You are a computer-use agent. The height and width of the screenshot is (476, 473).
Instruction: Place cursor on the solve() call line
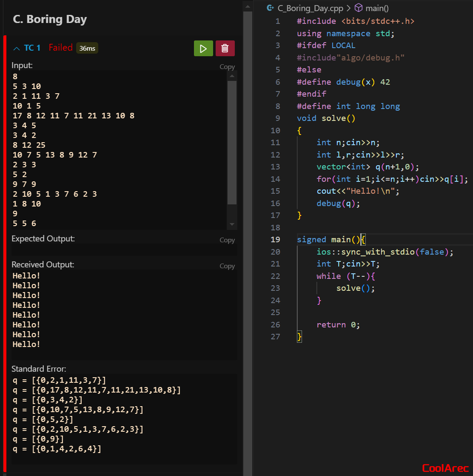point(356,288)
